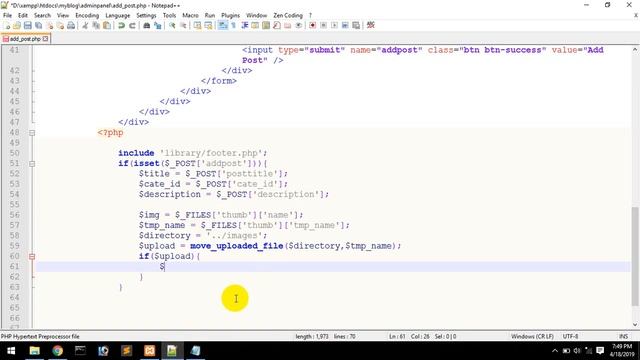Click the spell-check ABC toolbar icon
Screen dimensions: 640x360
coord(371,25)
